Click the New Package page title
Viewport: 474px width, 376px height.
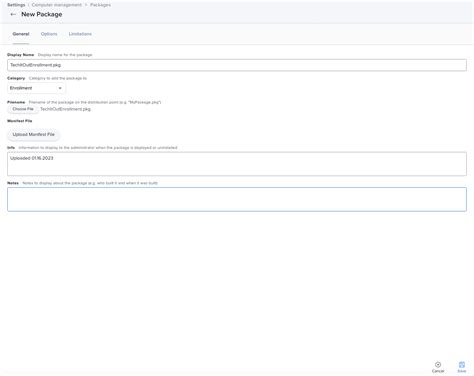(42, 14)
